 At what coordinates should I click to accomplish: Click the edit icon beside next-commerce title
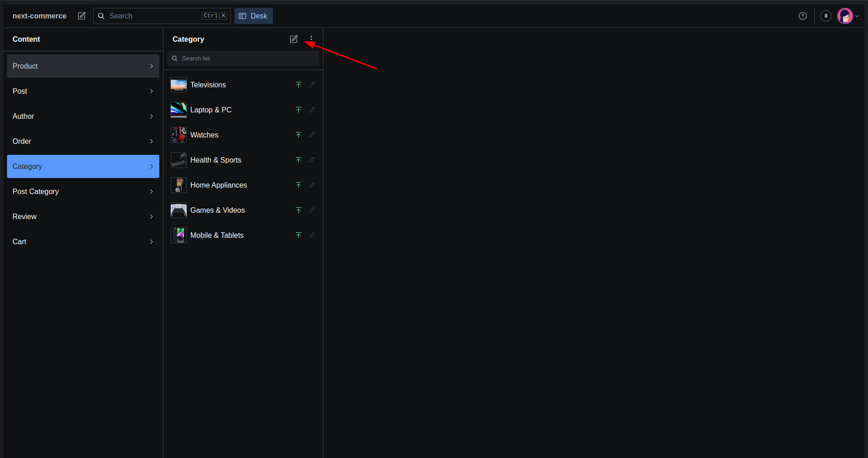point(82,16)
